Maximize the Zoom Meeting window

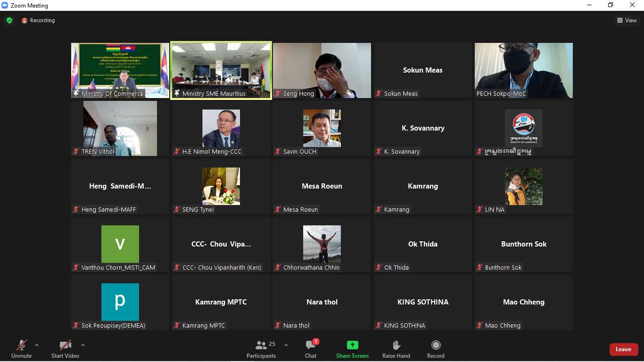[x=611, y=5]
